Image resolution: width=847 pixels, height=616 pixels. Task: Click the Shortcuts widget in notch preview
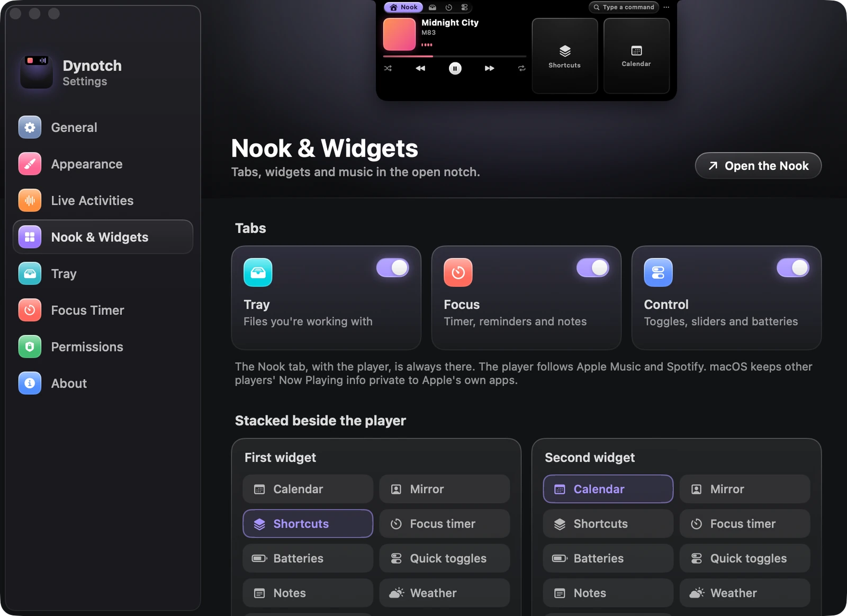click(565, 56)
